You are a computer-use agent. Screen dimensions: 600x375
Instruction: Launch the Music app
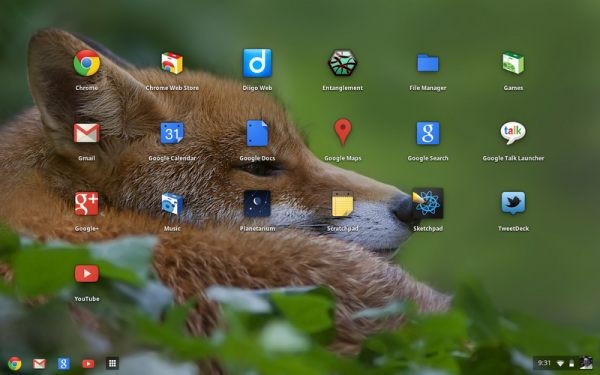[x=172, y=204]
